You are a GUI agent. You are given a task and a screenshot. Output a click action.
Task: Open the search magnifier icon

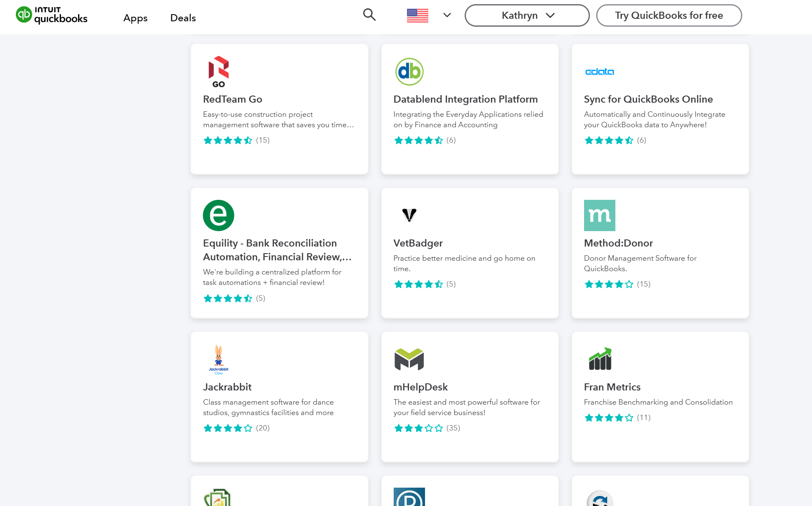(369, 15)
